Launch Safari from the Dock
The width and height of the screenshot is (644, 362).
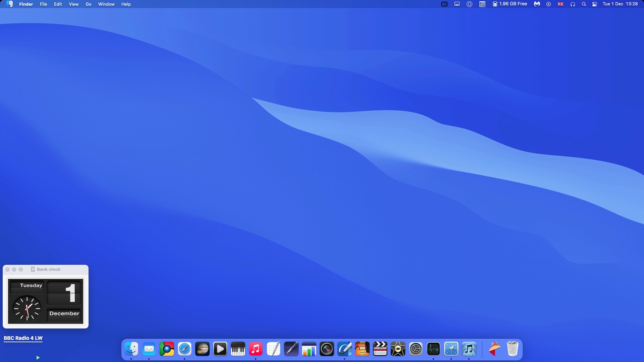184,349
